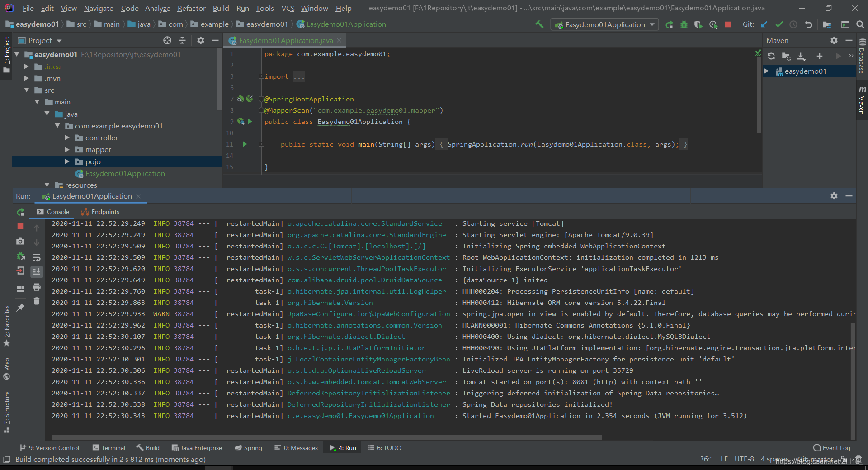Open Version Control tool window
This screenshot has width=868, height=470.
50,448
